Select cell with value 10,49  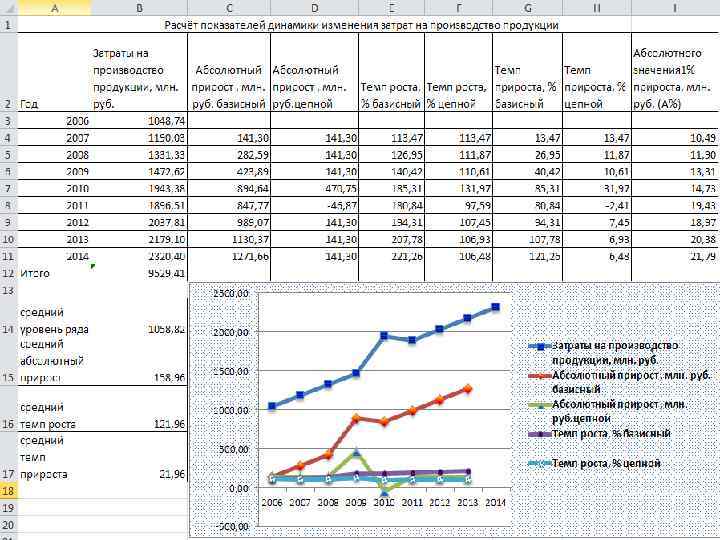(675, 138)
